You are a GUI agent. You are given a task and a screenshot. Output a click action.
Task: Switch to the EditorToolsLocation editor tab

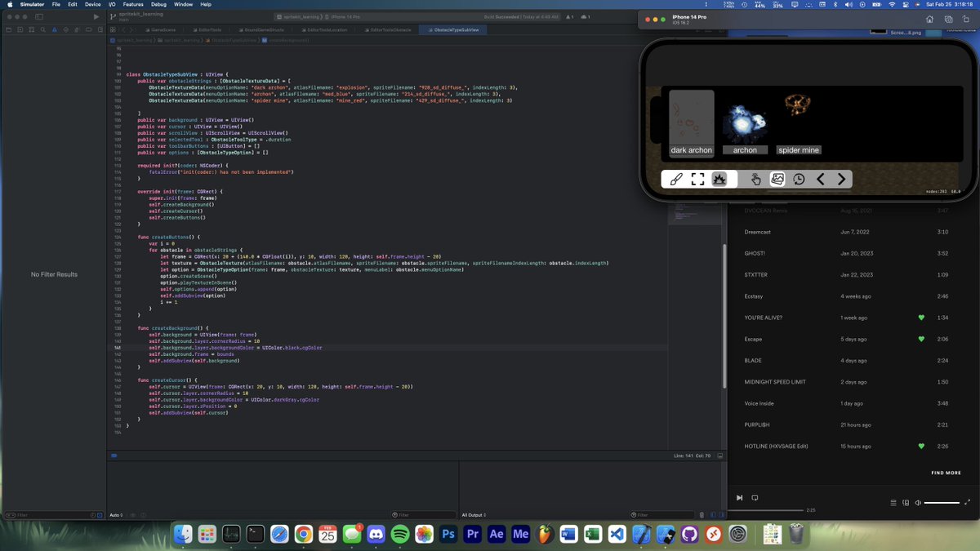(325, 29)
